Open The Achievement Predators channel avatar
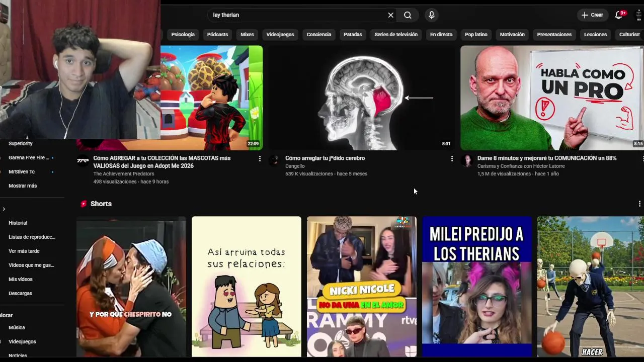The width and height of the screenshot is (644, 362). click(83, 161)
